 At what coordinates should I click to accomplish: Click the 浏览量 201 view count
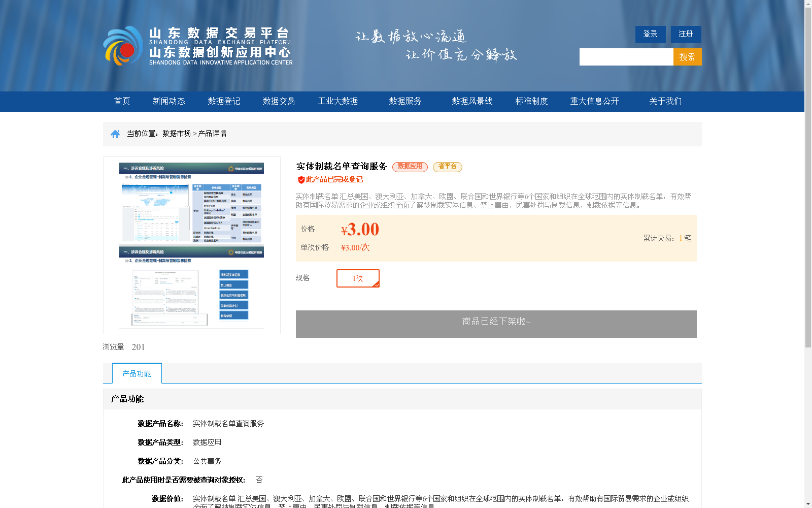[x=124, y=347]
